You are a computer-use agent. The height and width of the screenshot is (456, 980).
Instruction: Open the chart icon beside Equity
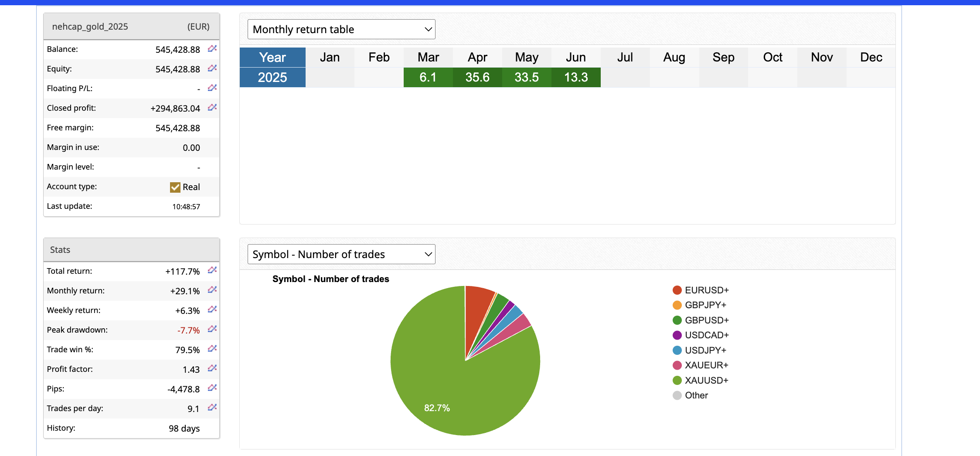coord(212,68)
